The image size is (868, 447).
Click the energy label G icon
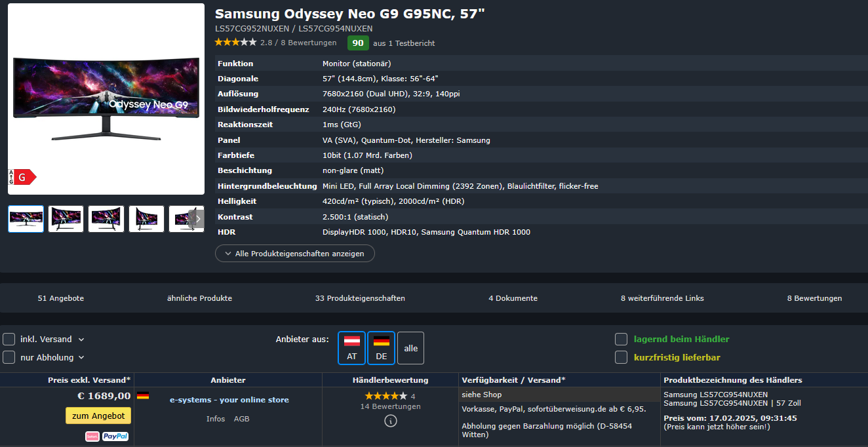(x=22, y=177)
